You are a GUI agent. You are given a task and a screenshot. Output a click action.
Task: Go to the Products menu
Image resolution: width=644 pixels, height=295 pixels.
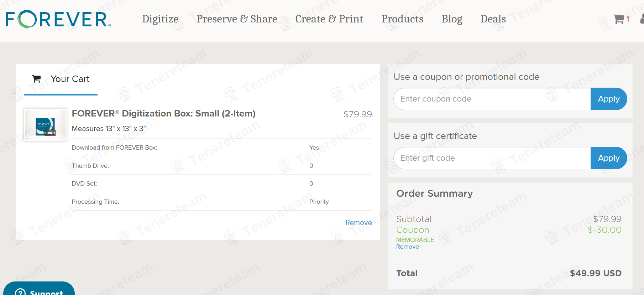[402, 19]
